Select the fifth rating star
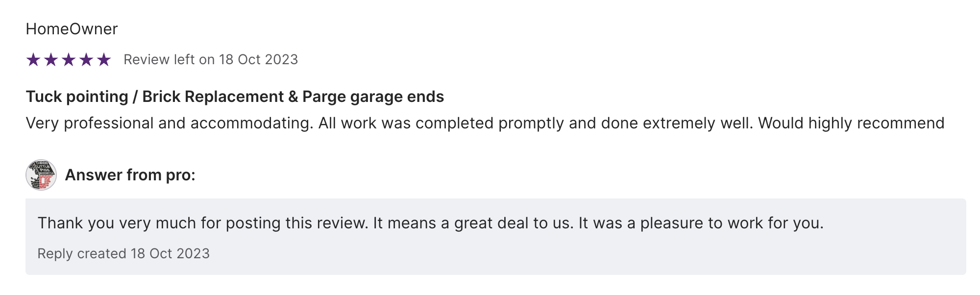 click(x=104, y=60)
